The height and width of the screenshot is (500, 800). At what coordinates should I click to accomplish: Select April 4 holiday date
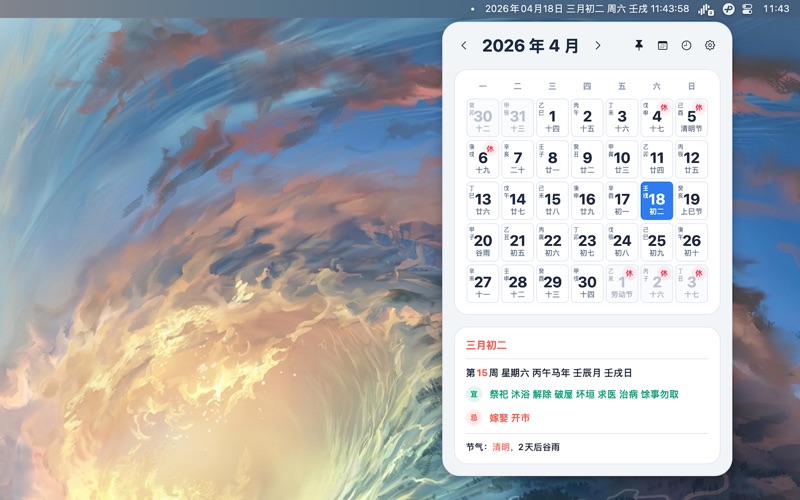657,118
